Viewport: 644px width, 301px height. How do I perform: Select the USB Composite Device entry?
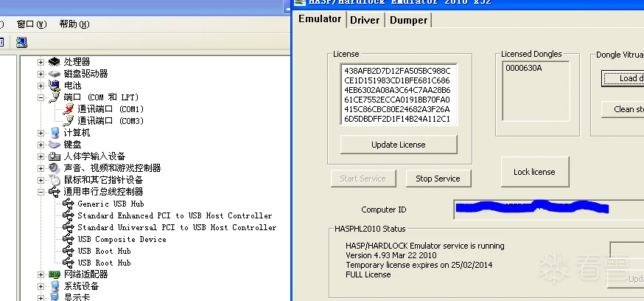coord(122,239)
